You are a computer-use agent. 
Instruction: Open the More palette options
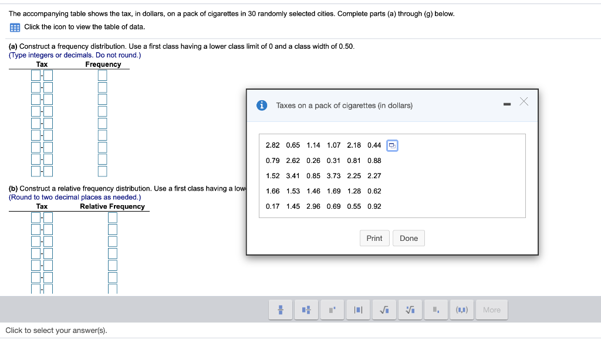(x=492, y=309)
